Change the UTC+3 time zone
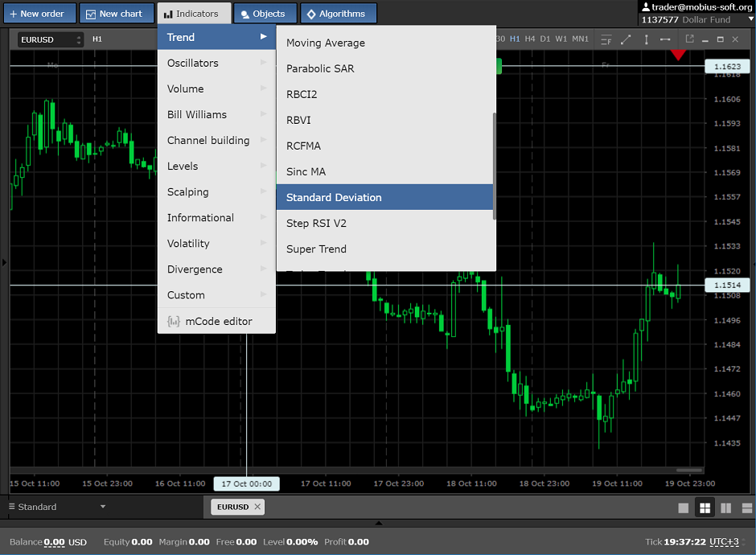Viewport: 756px width, 555px height. point(724,542)
